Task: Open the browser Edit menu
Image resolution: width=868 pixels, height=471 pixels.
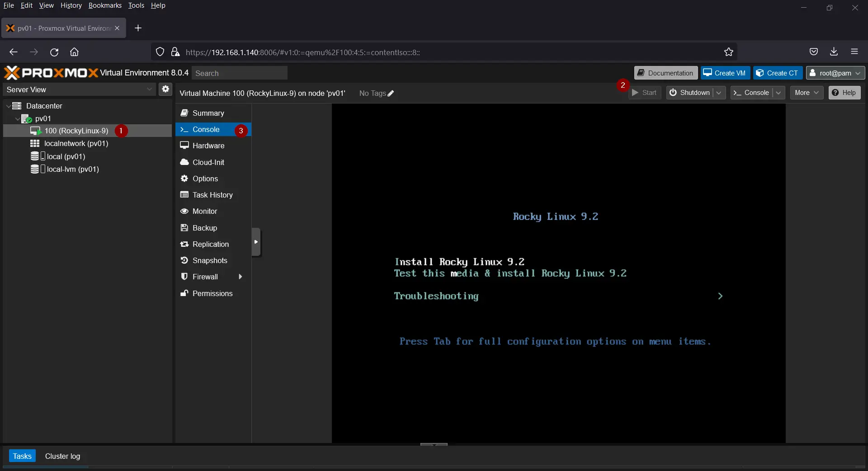Action: pyautogui.click(x=27, y=5)
